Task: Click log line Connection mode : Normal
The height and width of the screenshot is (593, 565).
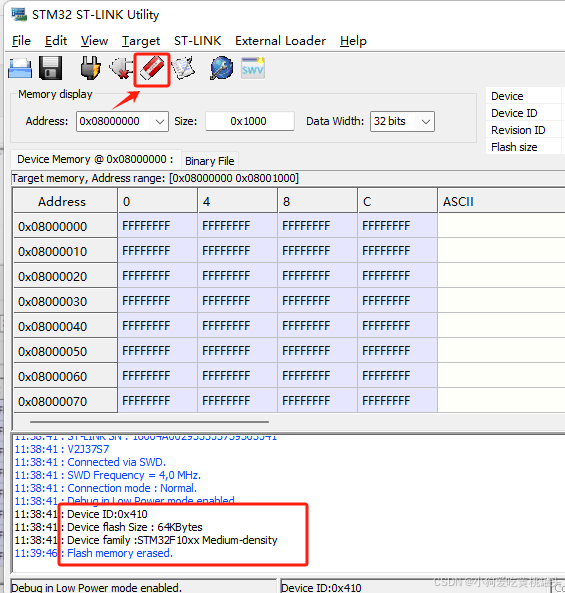Action: coord(106,488)
